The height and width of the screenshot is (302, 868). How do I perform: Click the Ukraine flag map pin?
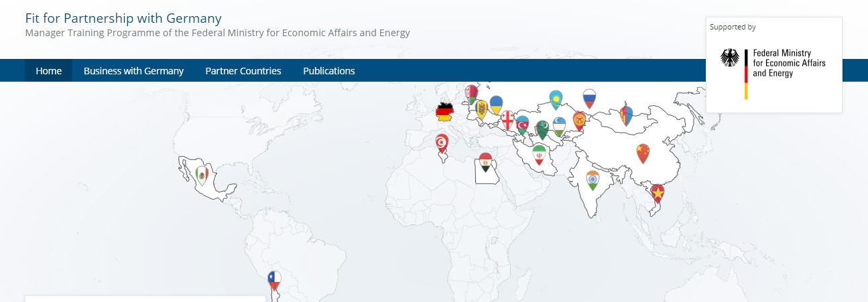click(x=497, y=104)
